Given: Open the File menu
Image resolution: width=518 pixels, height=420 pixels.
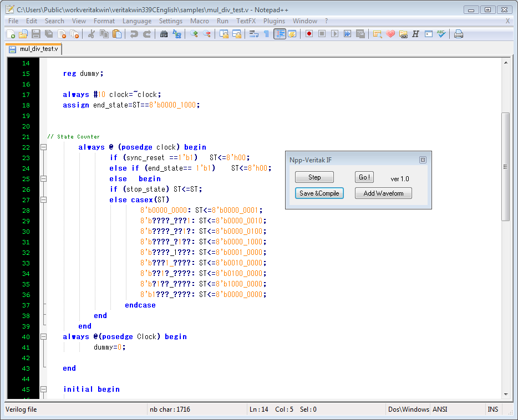Looking at the screenshot, I should [13, 21].
